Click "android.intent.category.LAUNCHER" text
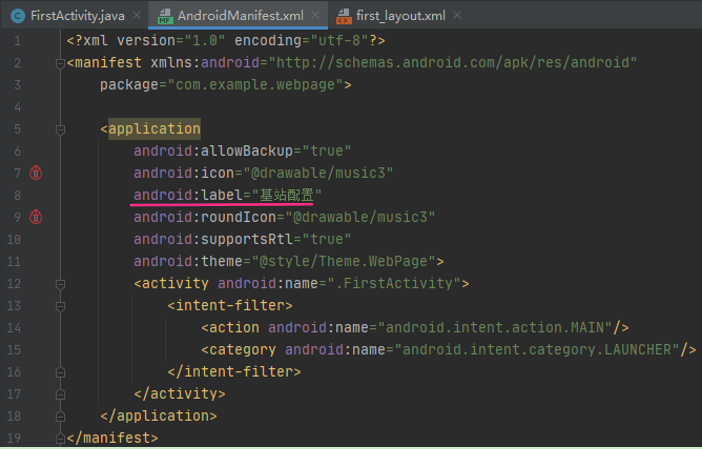Screen dimensions: 702x449 537,350
